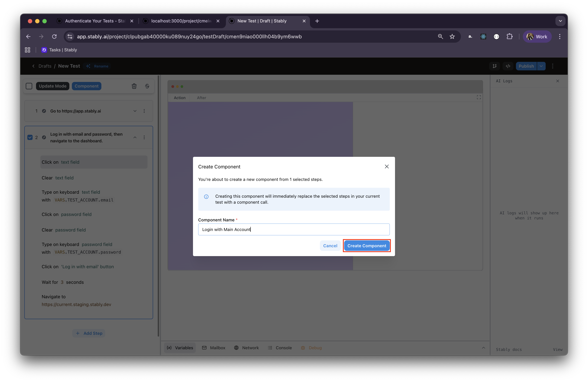Viewport: 588px width, 382px height.
Task: Click the Component Name input field
Action: (x=294, y=229)
